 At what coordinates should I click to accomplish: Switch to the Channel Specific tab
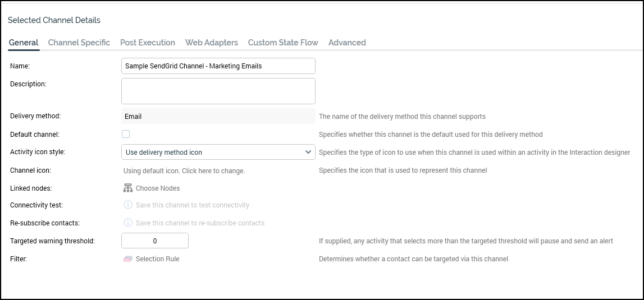click(x=79, y=43)
